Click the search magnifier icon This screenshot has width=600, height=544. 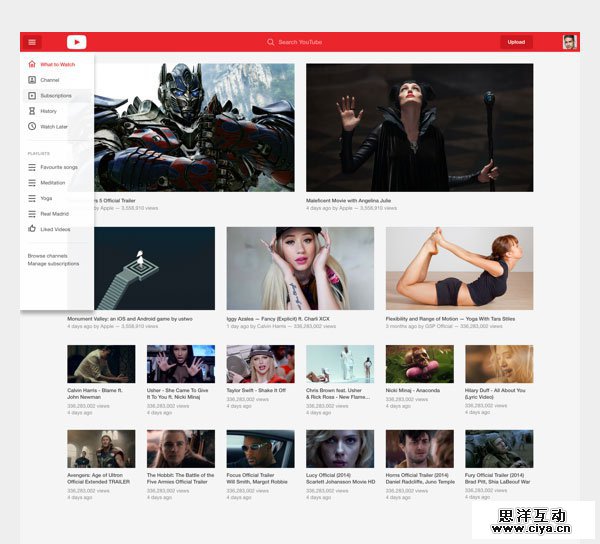pos(270,42)
